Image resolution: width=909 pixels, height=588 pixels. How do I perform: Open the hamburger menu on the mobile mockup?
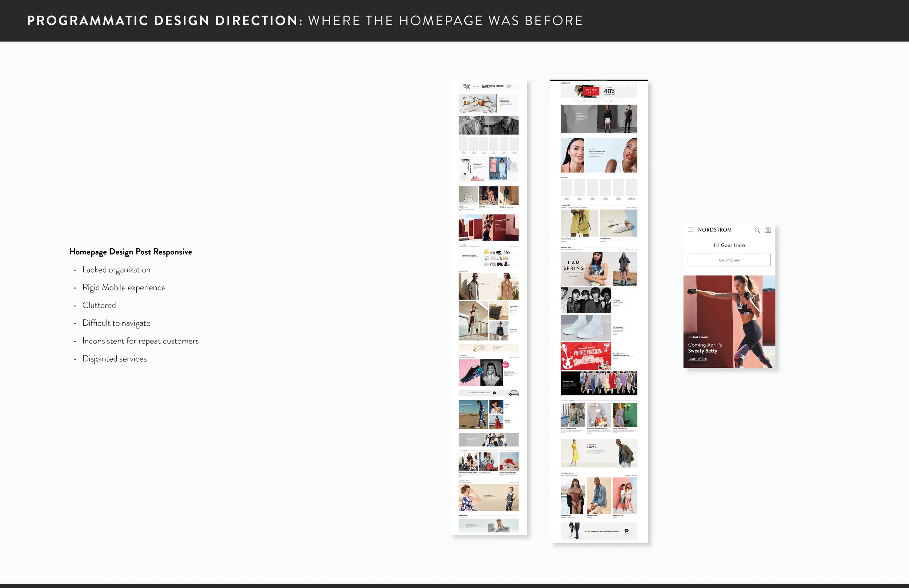pos(691,230)
